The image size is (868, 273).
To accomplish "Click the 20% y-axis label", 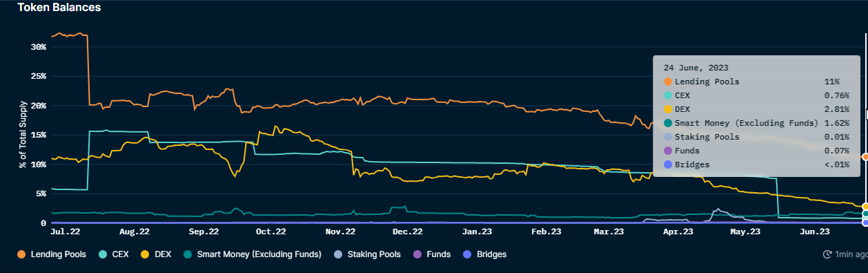I will 38,106.
